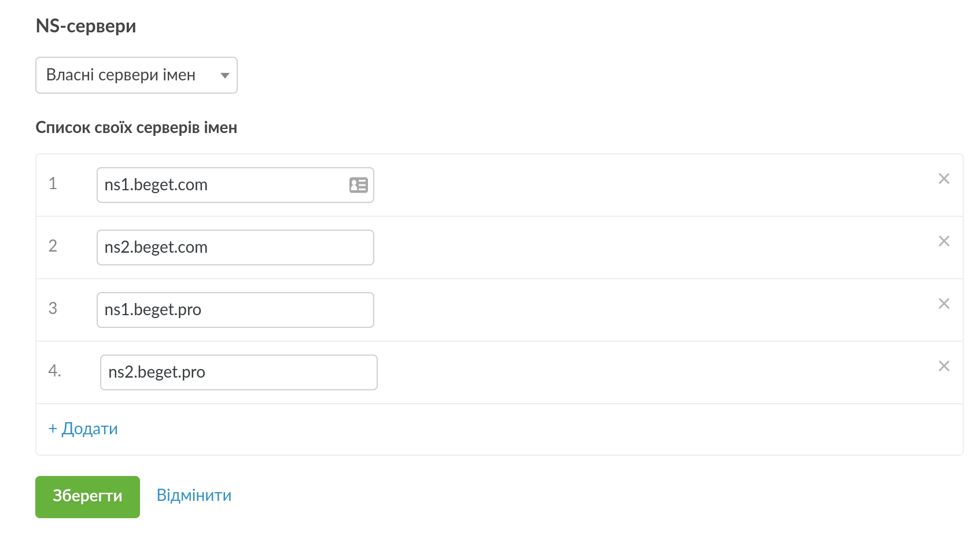Delete the ns2.beget.com server entry
This screenshot has width=980, height=539.
pos(944,241)
